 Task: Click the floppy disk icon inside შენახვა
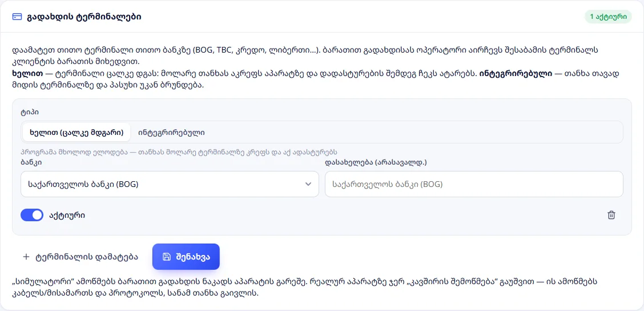(x=167, y=257)
